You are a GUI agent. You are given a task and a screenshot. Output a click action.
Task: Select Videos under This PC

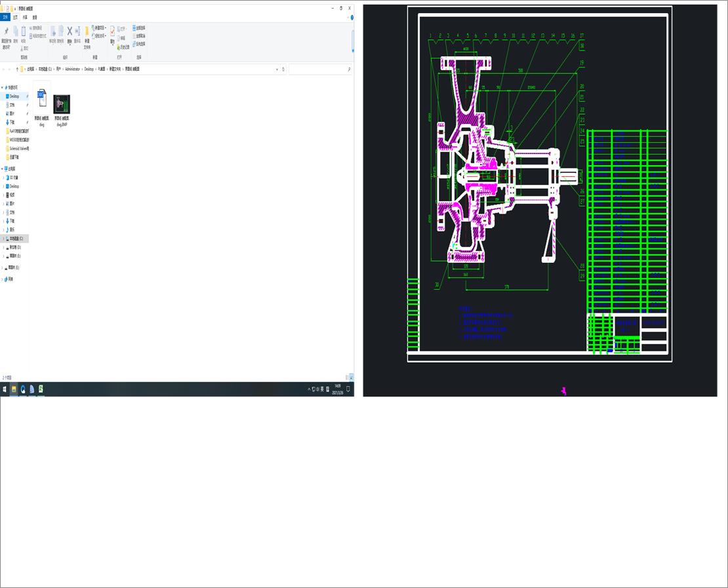pyautogui.click(x=12, y=195)
